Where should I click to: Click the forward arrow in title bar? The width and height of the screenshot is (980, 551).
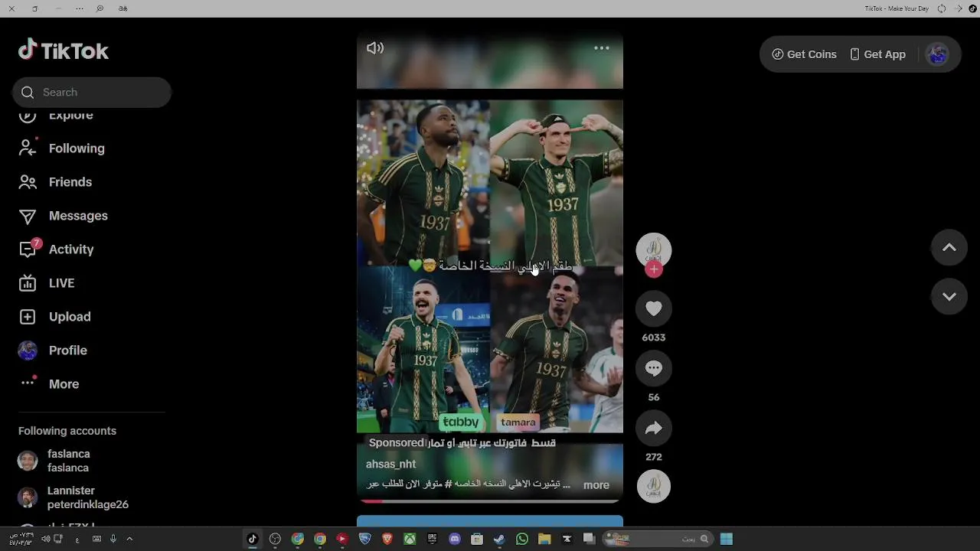coord(959,8)
